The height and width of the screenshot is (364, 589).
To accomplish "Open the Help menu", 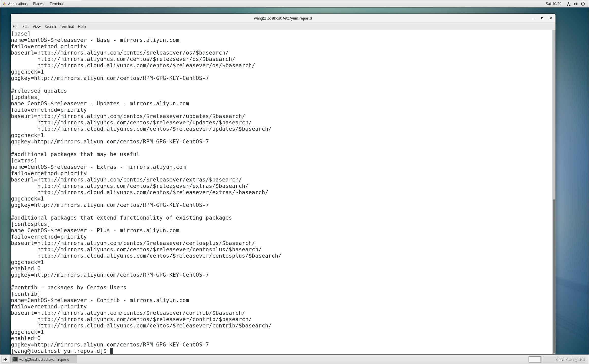I will [x=82, y=27].
